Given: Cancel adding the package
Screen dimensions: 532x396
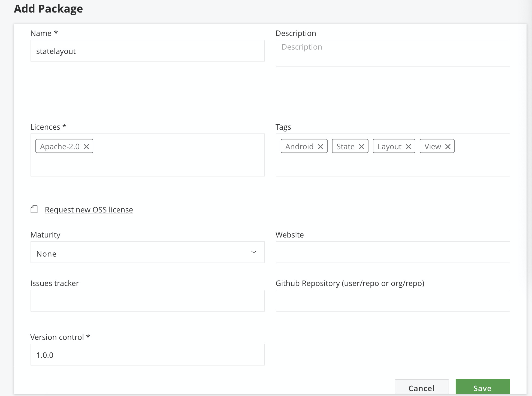Looking at the screenshot, I should (421, 387).
